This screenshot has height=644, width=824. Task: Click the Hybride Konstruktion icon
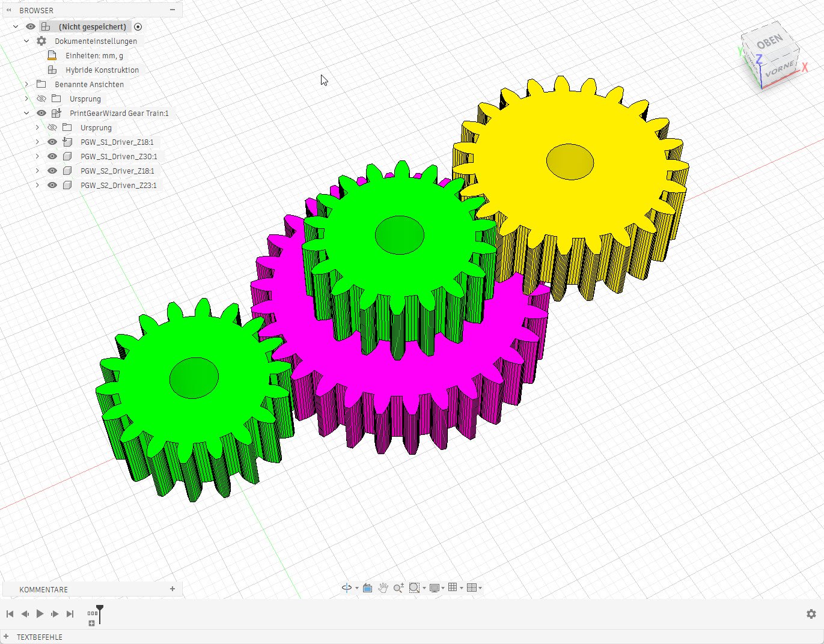[x=52, y=70]
